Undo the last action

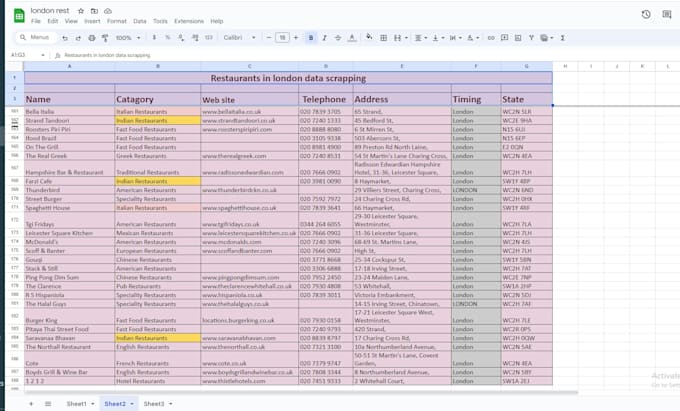point(65,38)
